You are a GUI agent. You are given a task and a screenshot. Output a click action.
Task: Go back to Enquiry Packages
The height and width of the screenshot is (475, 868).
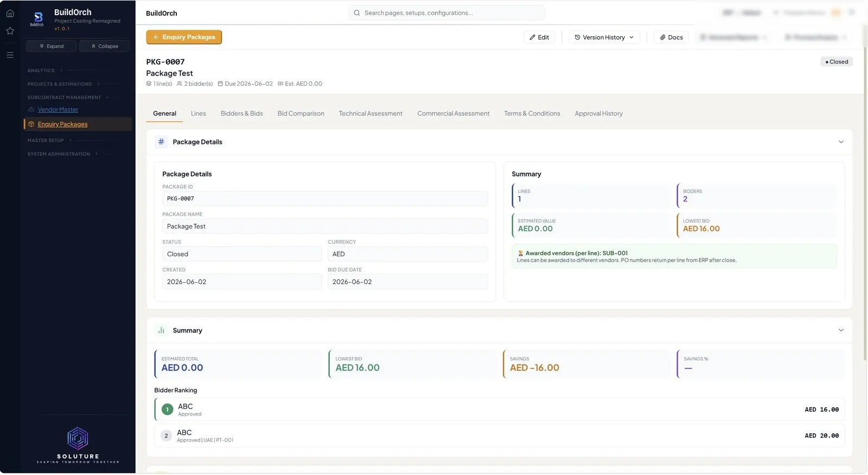pos(184,37)
